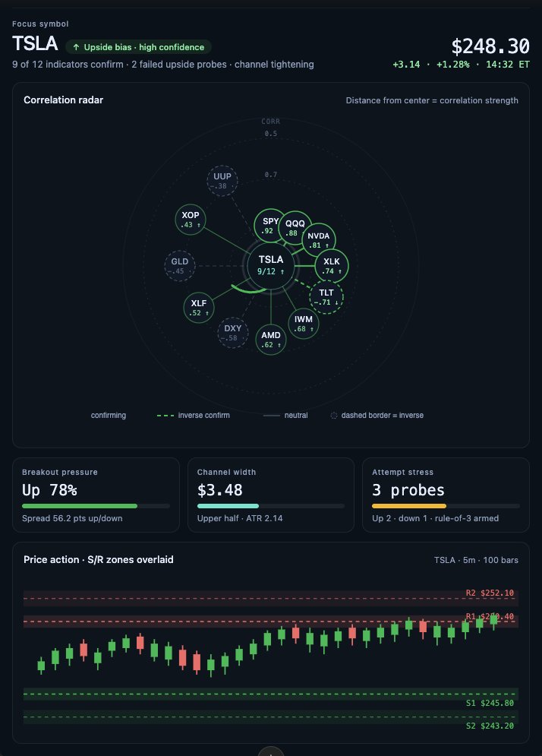Click Upper half · ATR 2.14 text
This screenshot has width=542, height=756.
(x=240, y=518)
